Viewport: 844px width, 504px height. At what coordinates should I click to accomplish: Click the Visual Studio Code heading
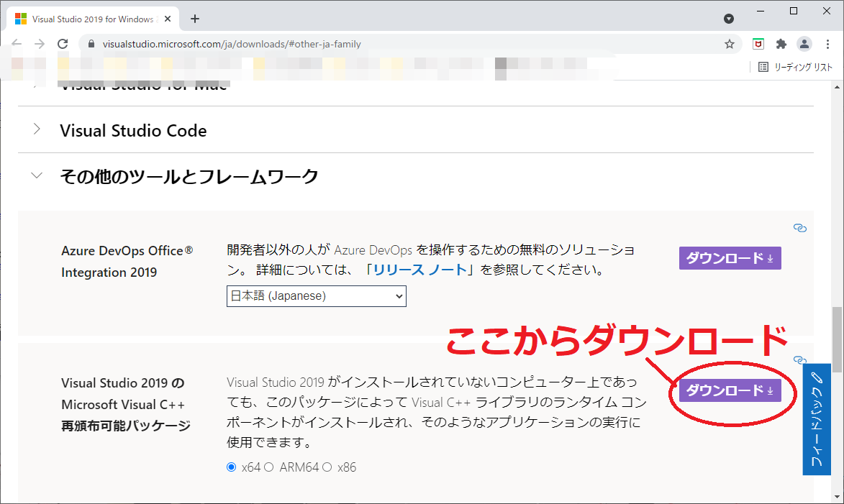[133, 130]
